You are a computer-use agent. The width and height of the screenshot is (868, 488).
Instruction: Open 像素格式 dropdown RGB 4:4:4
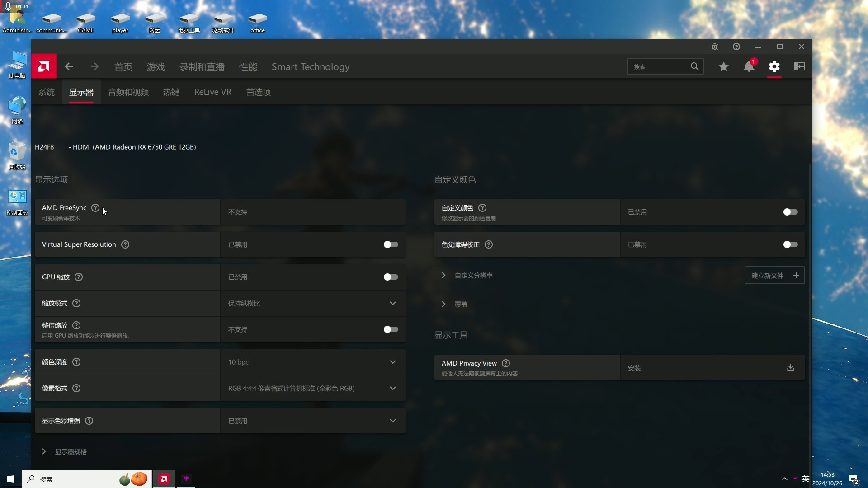coord(313,388)
